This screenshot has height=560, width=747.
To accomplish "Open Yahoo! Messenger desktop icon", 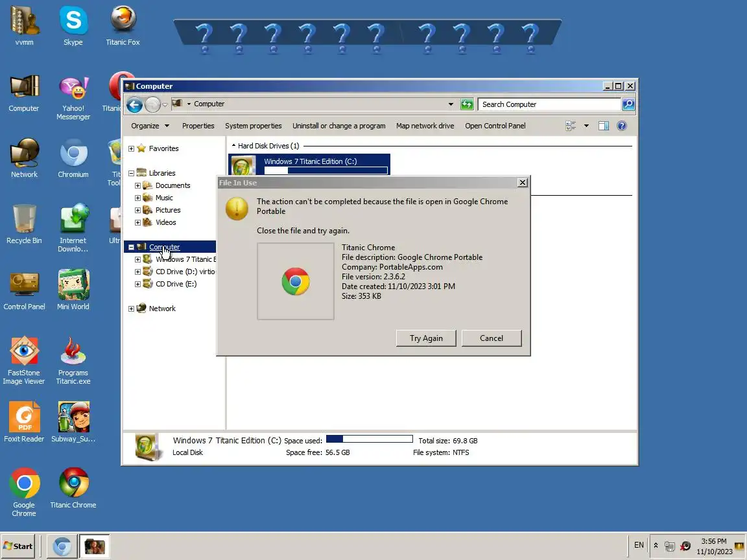I will [x=73, y=98].
